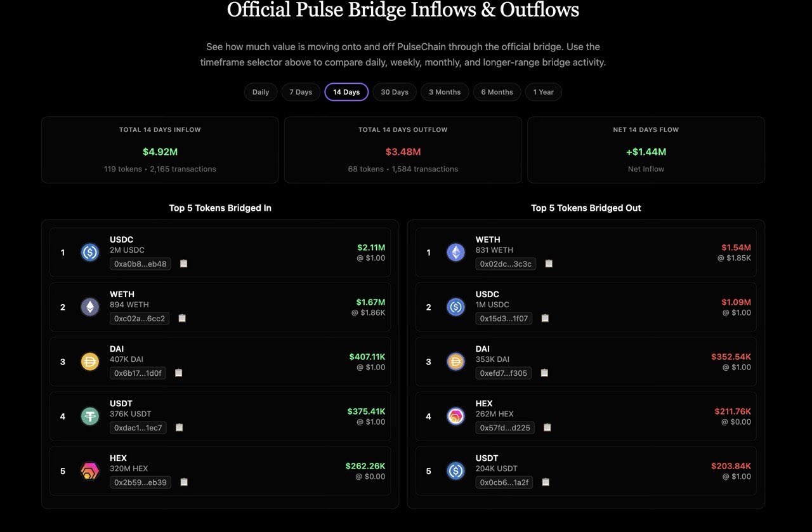Copy the bridged-out WETH 0x02dc...3c3c address
Image resolution: width=812 pixels, height=532 pixels.
pos(549,263)
